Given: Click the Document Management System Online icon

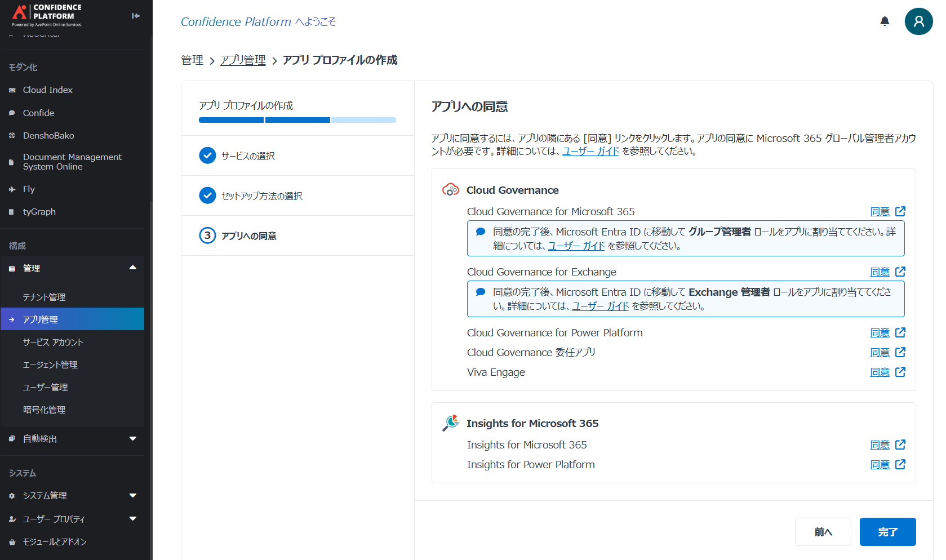Looking at the screenshot, I should 12,162.
